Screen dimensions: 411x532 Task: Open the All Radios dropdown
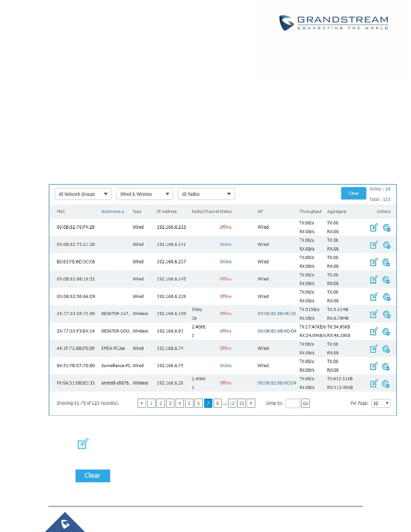(x=206, y=194)
